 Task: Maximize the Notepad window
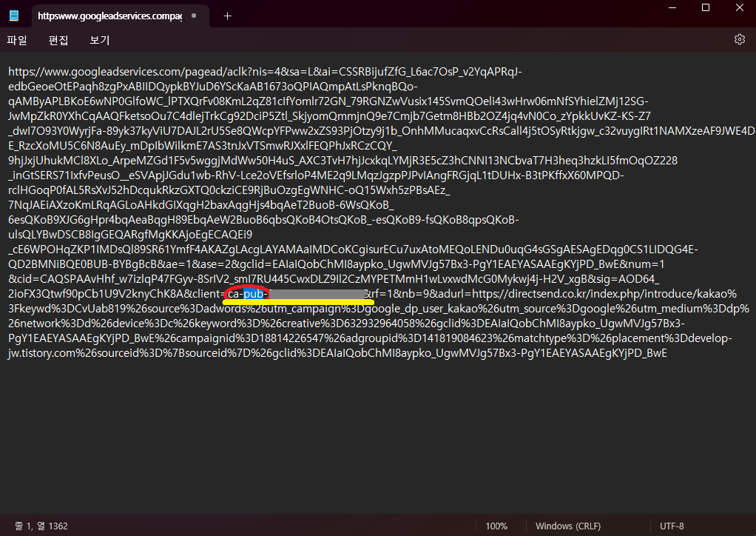coord(706,7)
